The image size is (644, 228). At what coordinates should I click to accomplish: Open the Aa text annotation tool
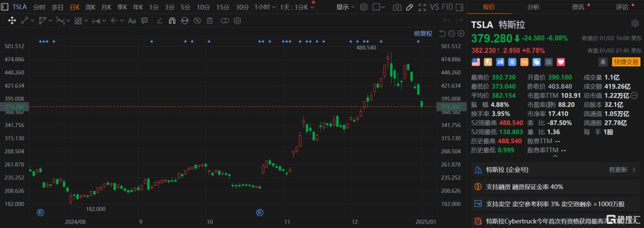click(x=132, y=21)
